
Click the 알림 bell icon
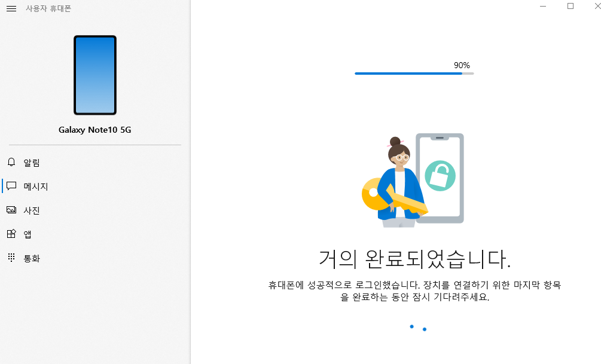(x=11, y=162)
